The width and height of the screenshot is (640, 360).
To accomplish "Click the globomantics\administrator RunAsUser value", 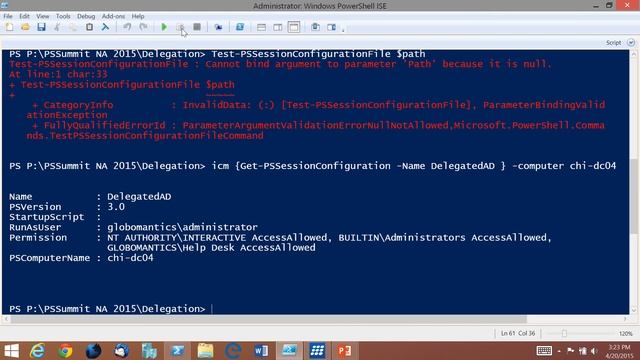I will [x=182, y=227].
